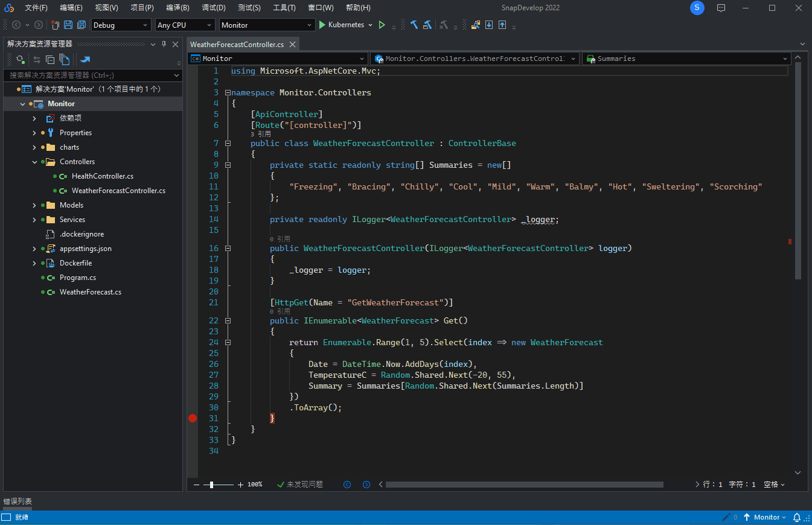The height and width of the screenshot is (525, 812).
Task: Click the notification bell in status bar
Action: (796, 517)
